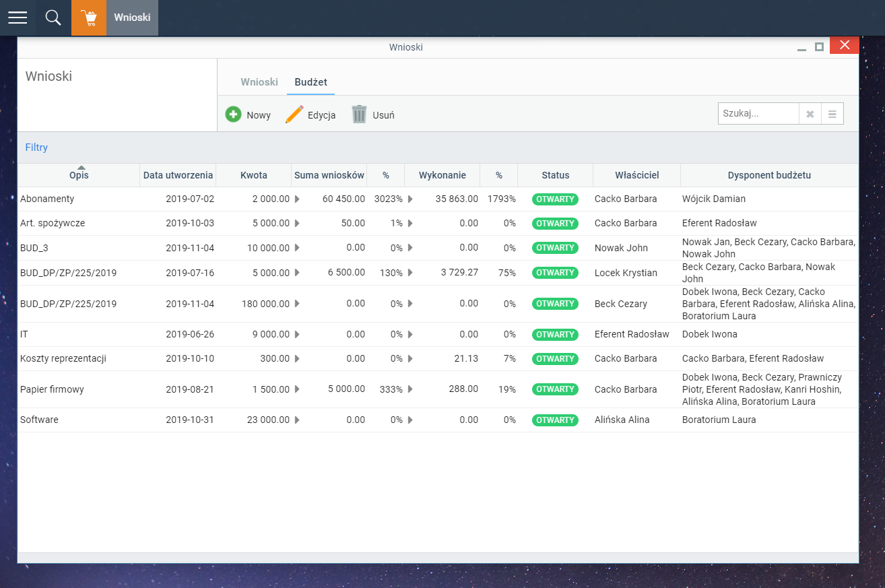Expand Suma wniosków arrow in Papier firmowy row
Image resolution: width=885 pixels, height=588 pixels.
pos(297,389)
